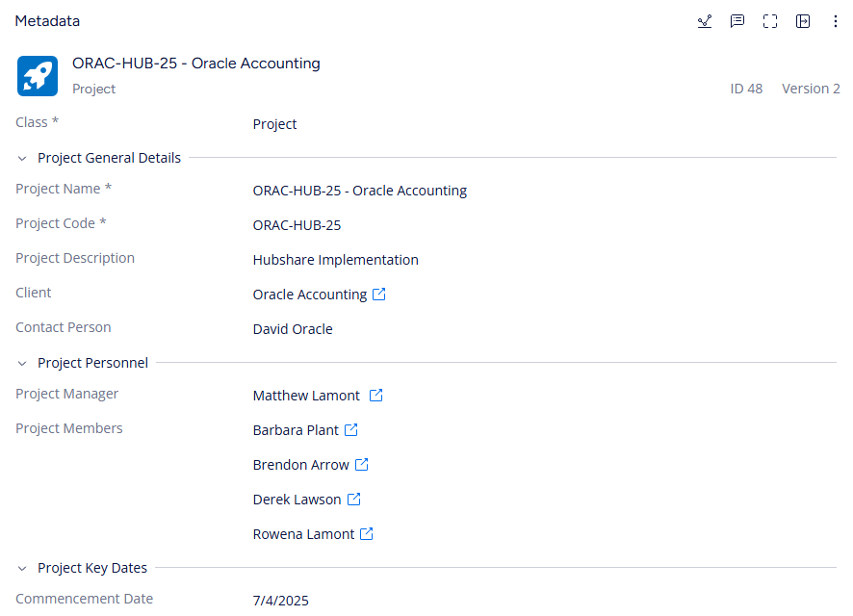This screenshot has height=616, width=853.
Task: Open the three-dot more options menu
Action: [835, 21]
